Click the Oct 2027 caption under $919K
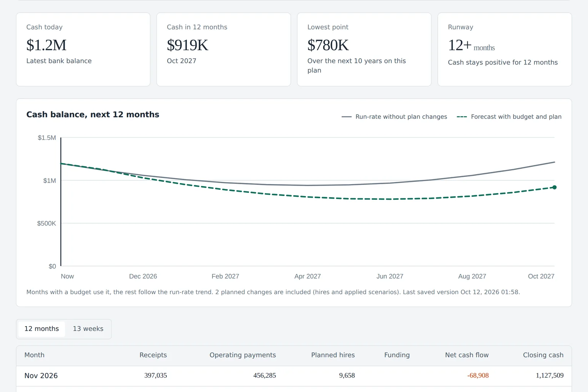The width and height of the screenshot is (588, 392). pos(181,61)
